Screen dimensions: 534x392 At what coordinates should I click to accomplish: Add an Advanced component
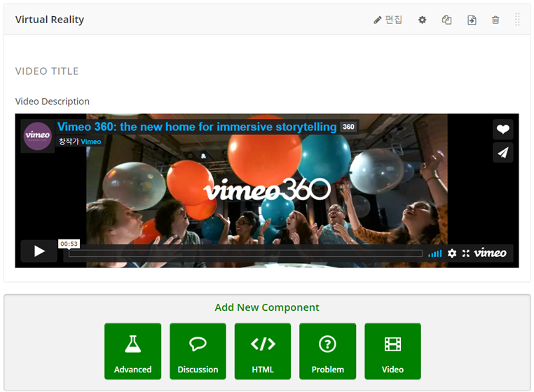point(133,351)
